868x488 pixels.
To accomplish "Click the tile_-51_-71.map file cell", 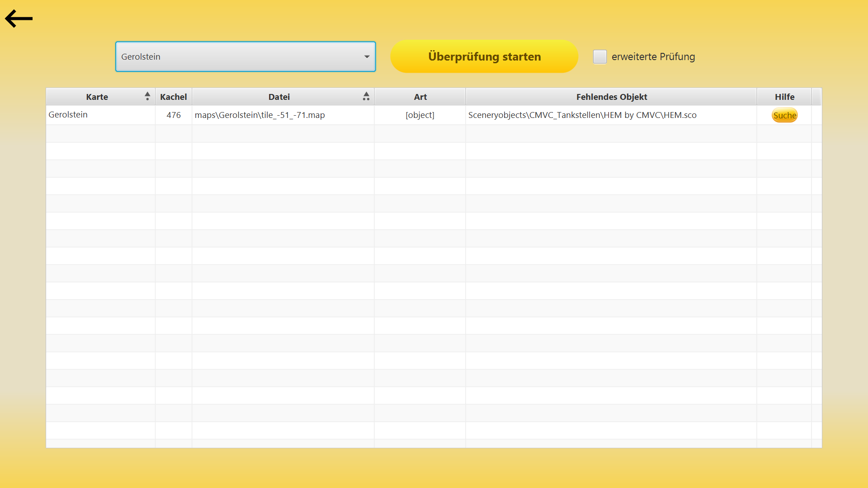I will pyautogui.click(x=283, y=115).
